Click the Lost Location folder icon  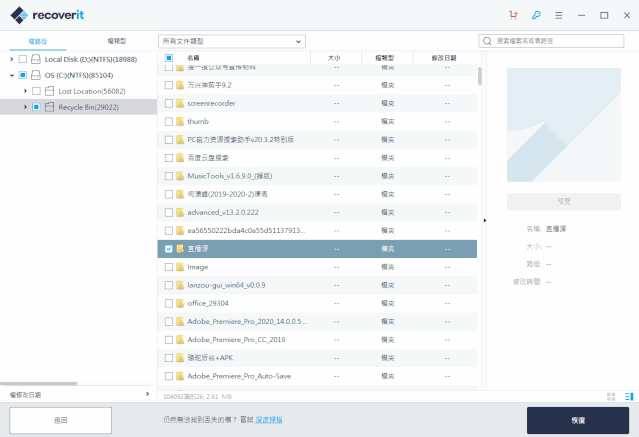49,91
